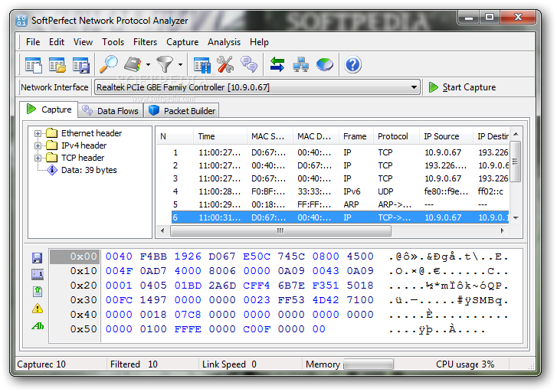Click the Protocol column header
This screenshot has height=392, width=557.
click(x=396, y=136)
